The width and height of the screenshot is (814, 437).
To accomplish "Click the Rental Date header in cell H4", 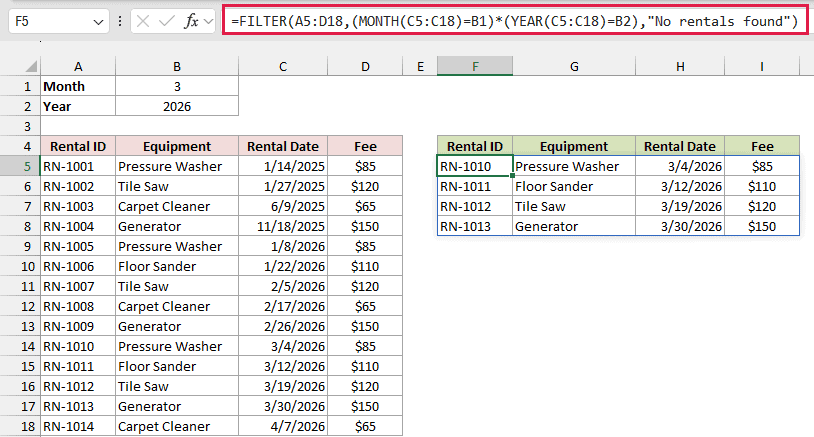I will coord(680,146).
